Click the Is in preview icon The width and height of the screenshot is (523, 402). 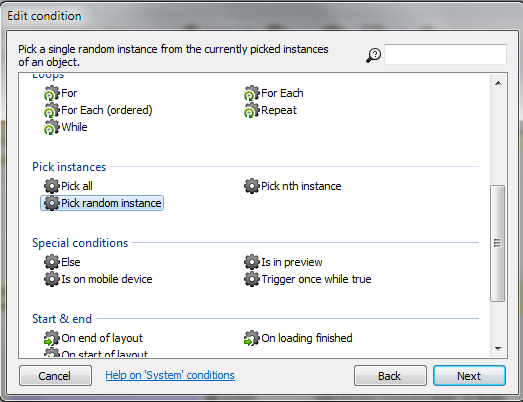251,262
